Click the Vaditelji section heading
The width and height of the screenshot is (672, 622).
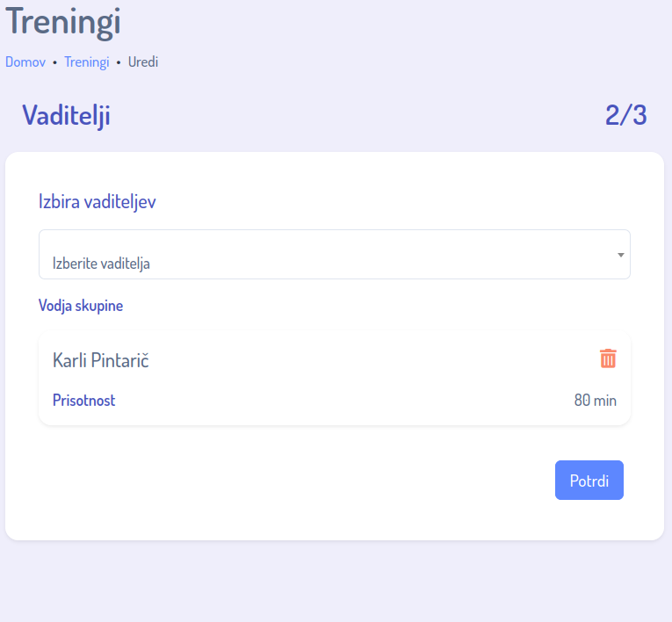point(66,115)
